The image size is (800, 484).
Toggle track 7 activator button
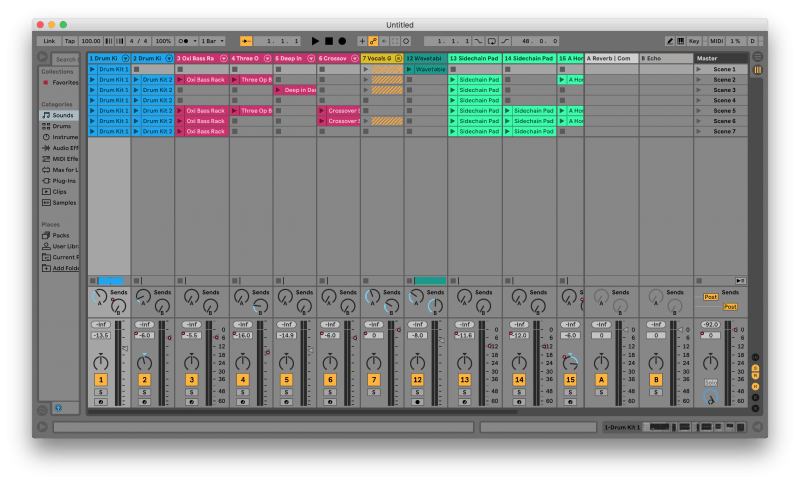(x=374, y=379)
